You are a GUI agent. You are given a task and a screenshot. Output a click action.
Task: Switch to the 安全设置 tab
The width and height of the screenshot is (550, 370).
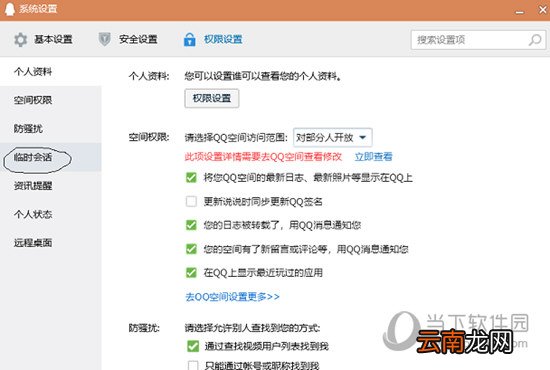128,39
